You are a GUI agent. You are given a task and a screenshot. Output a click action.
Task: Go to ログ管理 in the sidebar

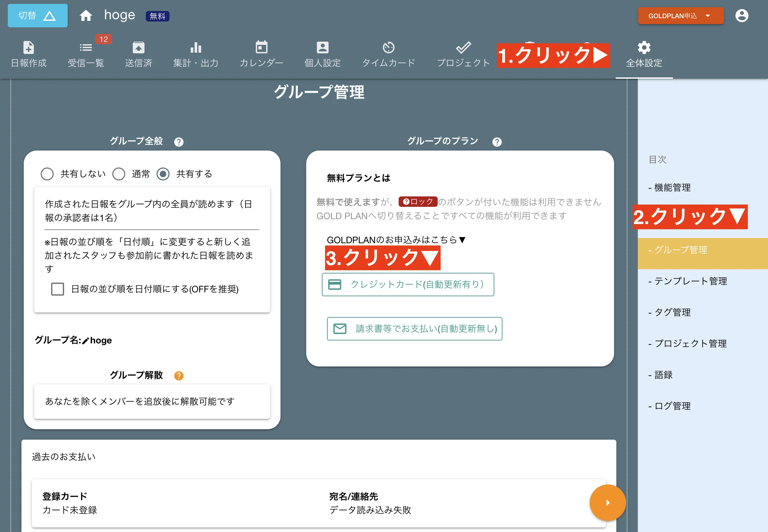pos(669,406)
